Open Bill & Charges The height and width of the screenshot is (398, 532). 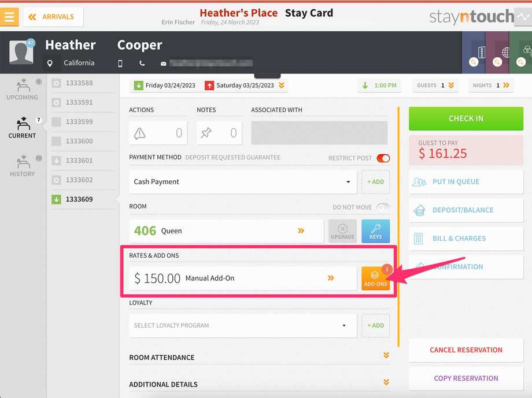pyautogui.click(x=466, y=239)
